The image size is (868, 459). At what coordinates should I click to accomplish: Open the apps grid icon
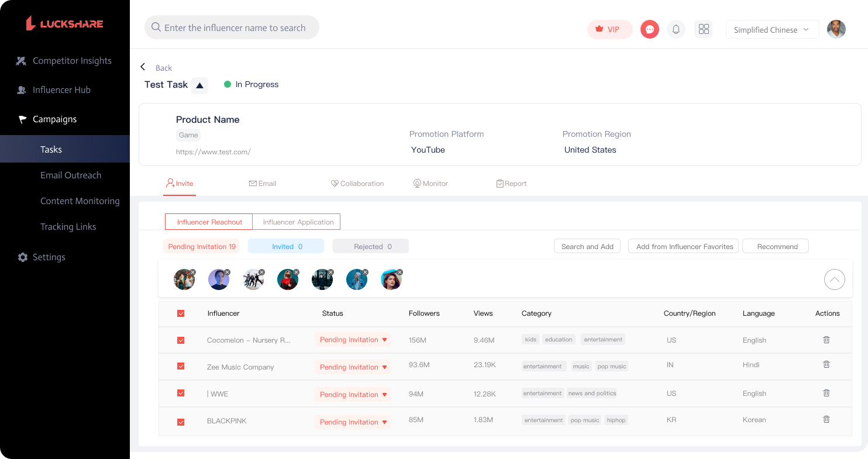[704, 29]
